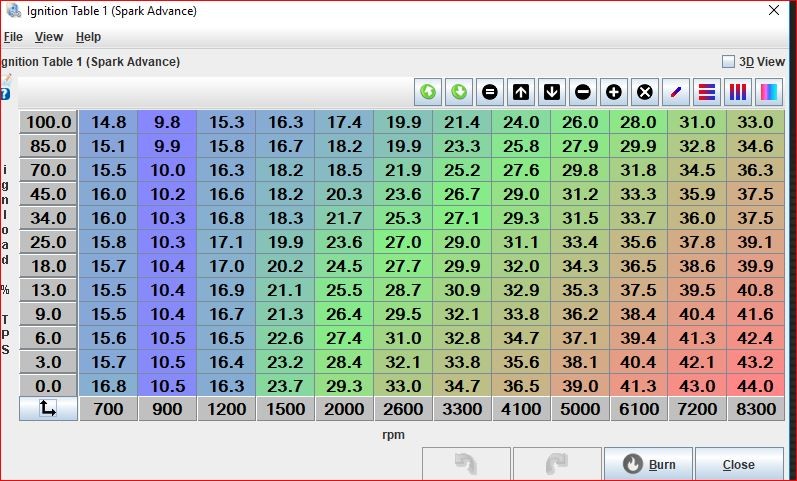Open the View menu
Viewport: 797px width, 481px height.
(x=49, y=37)
